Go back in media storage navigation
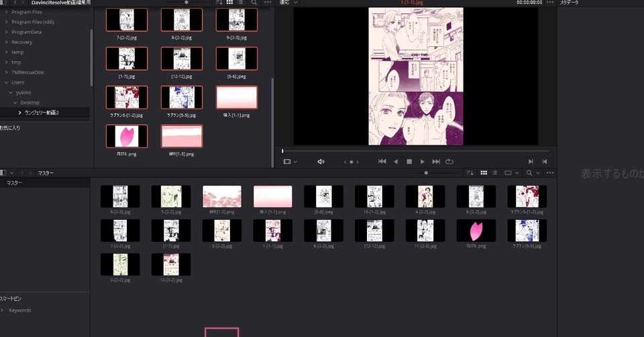The width and height of the screenshot is (644, 337). [15, 3]
